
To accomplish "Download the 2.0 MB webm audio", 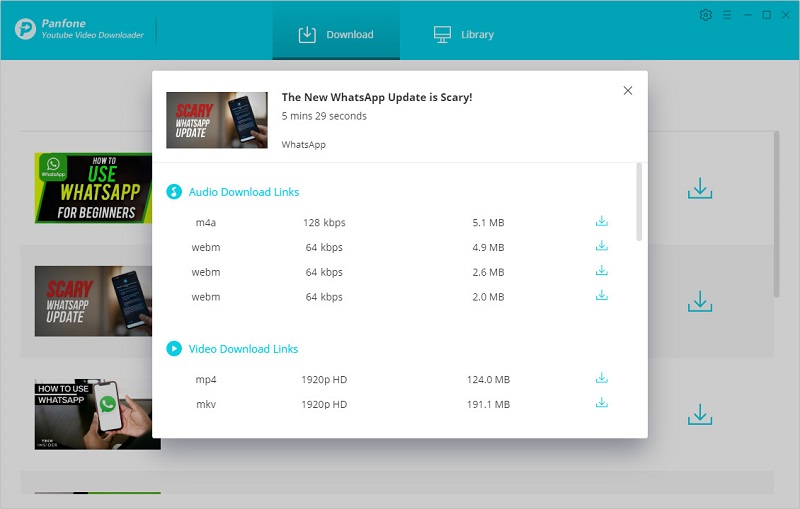I will (x=602, y=296).
